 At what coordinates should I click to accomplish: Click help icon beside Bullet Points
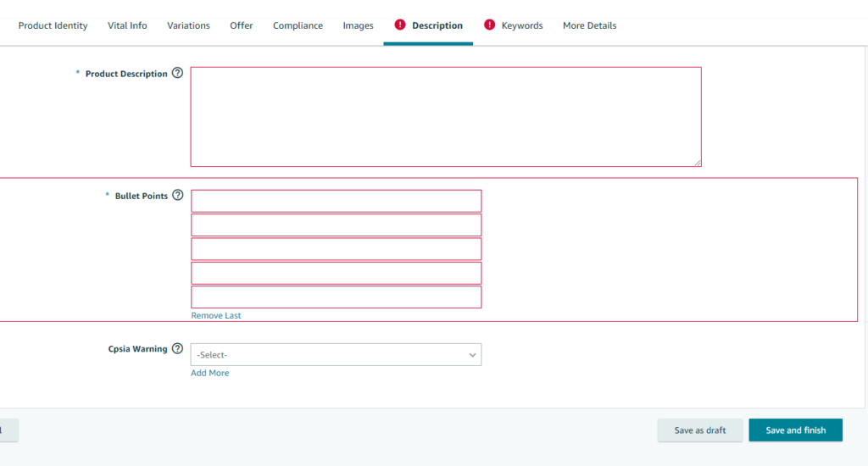tap(177, 195)
